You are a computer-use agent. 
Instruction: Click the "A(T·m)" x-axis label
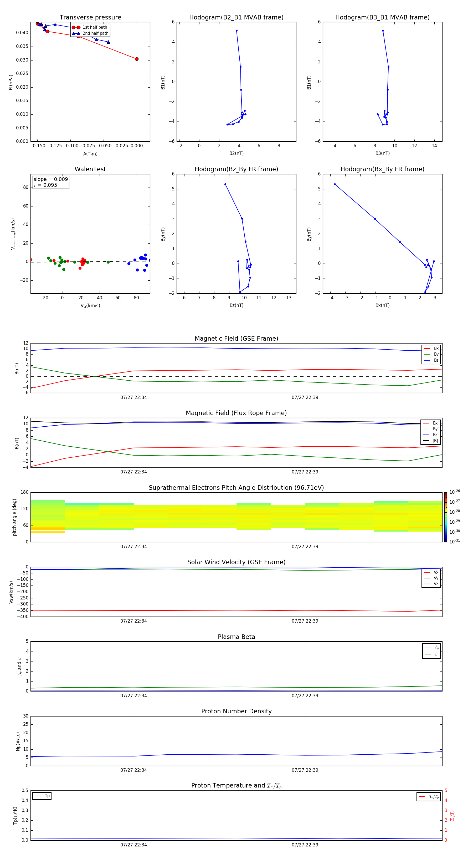pos(90,154)
